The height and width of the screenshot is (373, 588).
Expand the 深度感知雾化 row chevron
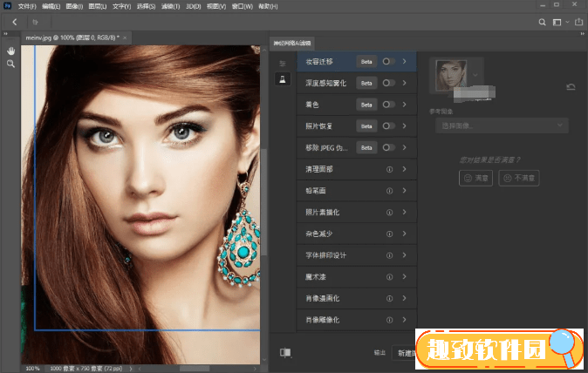click(x=405, y=83)
